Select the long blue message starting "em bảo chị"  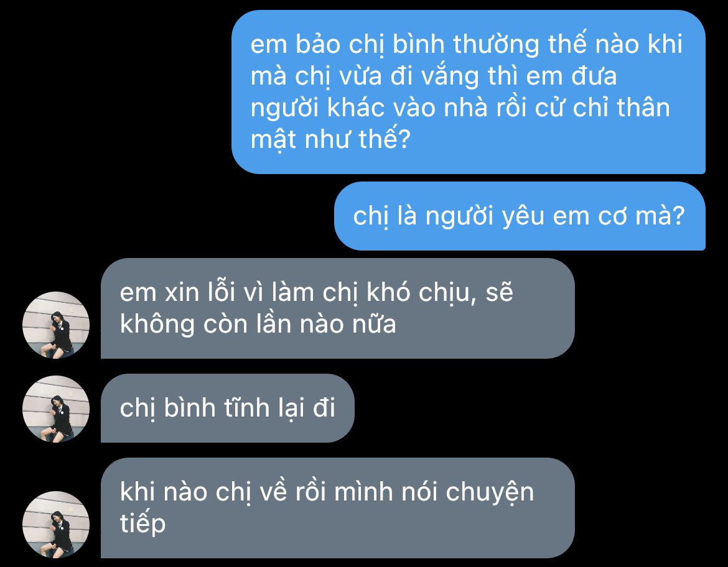[x=469, y=92]
